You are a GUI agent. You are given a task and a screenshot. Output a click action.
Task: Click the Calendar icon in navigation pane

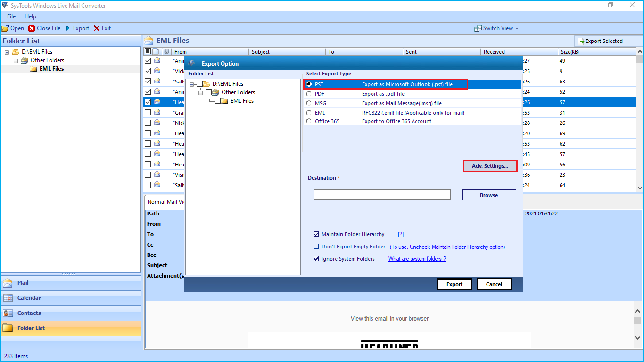tap(8, 298)
